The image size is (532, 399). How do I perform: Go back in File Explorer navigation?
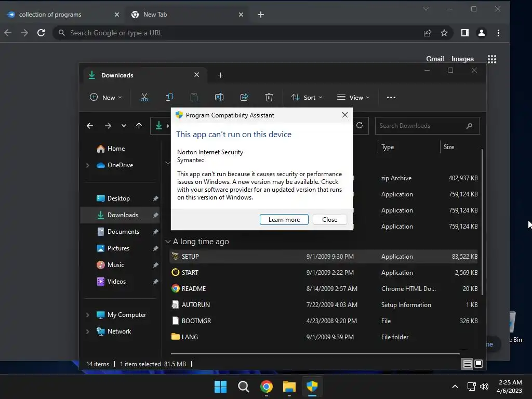coord(90,126)
